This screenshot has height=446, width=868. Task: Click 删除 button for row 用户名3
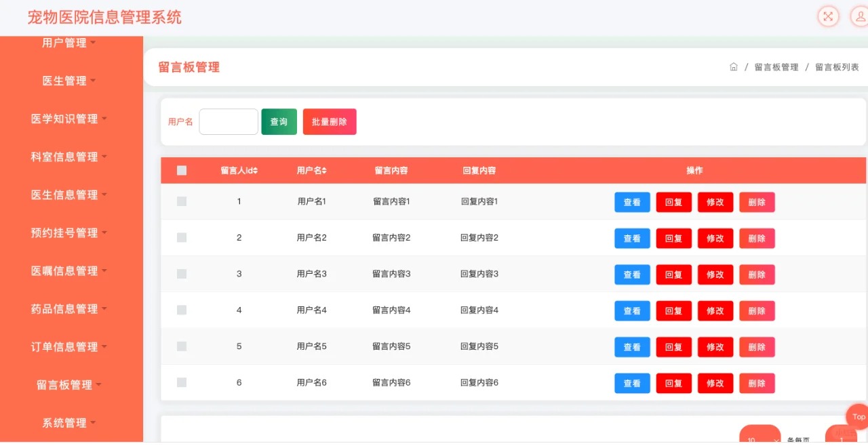757,275
